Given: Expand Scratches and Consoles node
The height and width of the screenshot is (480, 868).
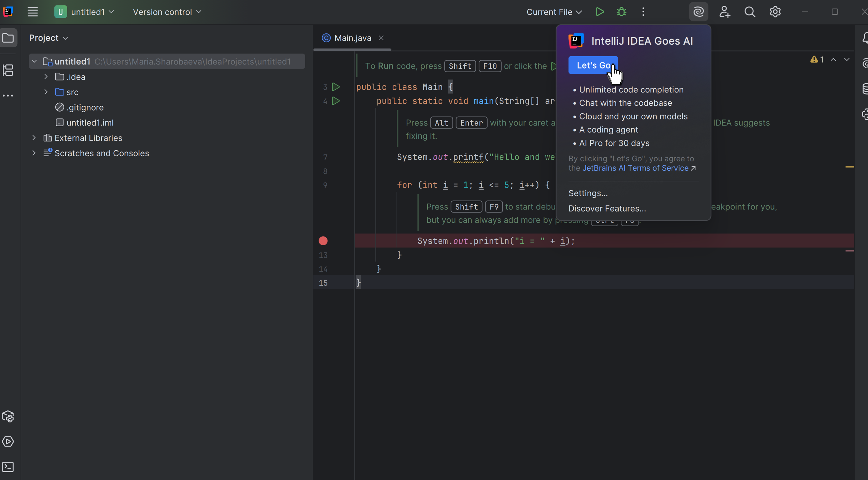Looking at the screenshot, I should coord(34,153).
